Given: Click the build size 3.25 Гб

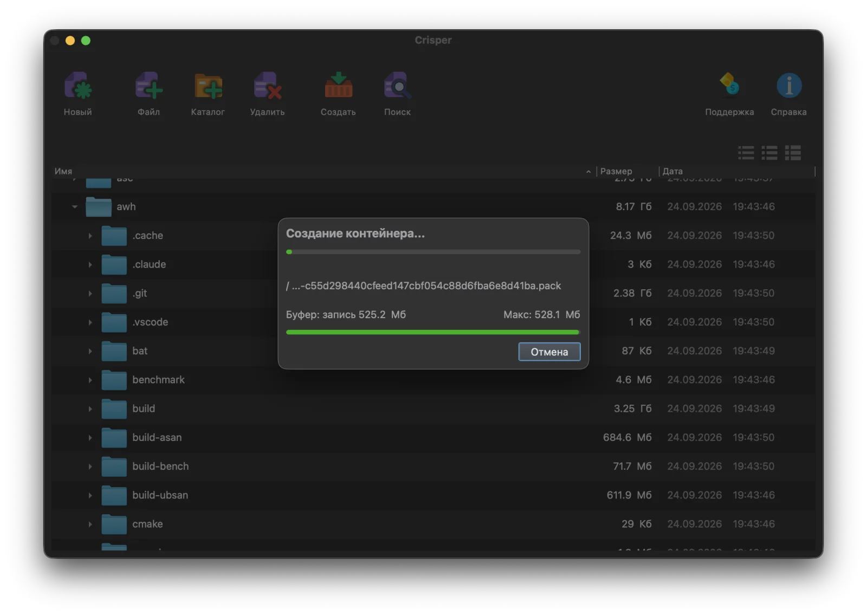Looking at the screenshot, I should pyautogui.click(x=632, y=408).
